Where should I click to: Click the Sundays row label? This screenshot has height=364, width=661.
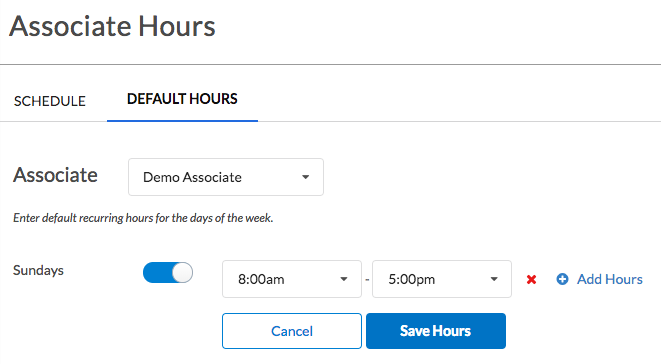pyautogui.click(x=38, y=270)
